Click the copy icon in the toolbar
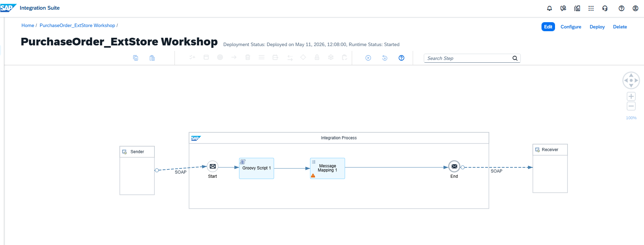The height and width of the screenshot is (245, 644). pos(136,58)
